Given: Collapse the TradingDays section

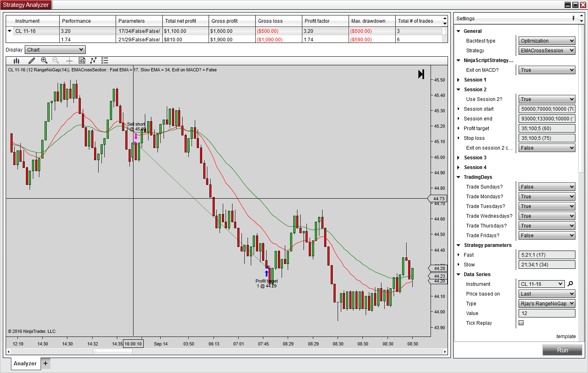Looking at the screenshot, I should pos(459,177).
